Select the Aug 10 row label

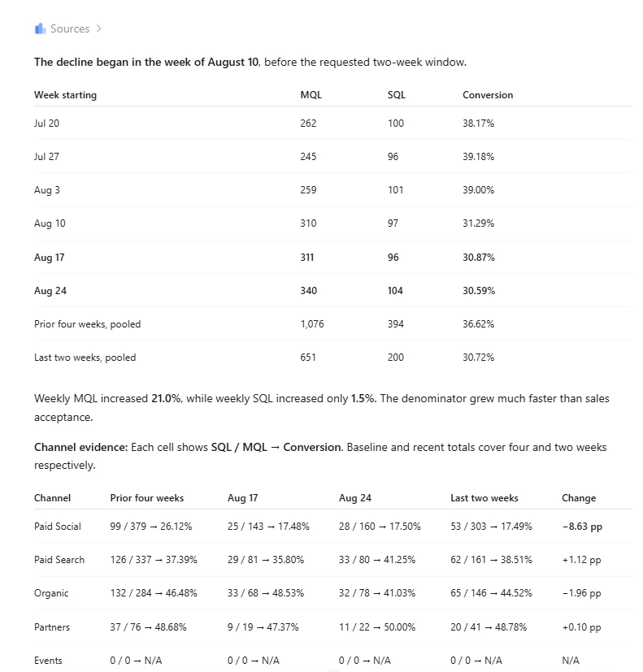(x=50, y=223)
